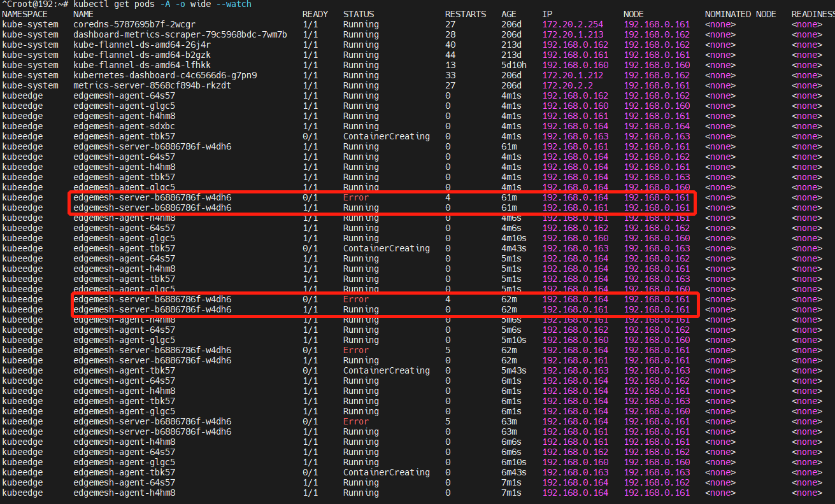Viewport: 835px width, 504px height.
Task: Select the NAME column header
Action: (83, 14)
